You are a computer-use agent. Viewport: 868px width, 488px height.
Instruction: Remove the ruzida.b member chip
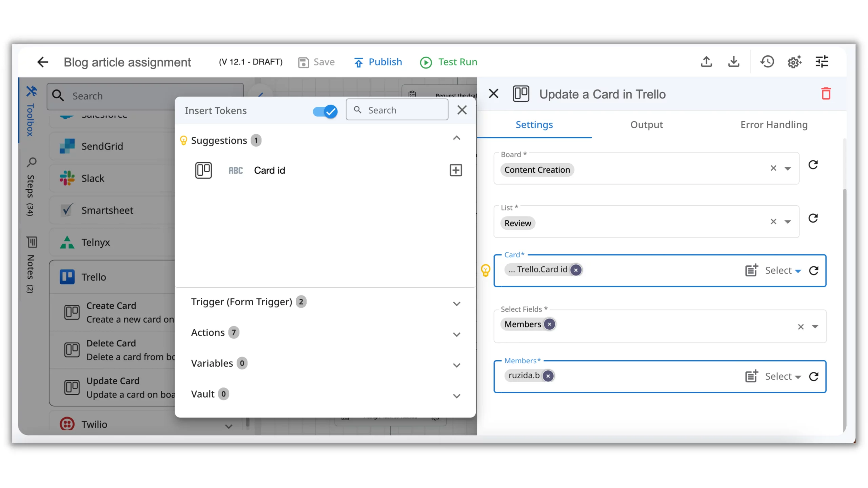point(548,376)
